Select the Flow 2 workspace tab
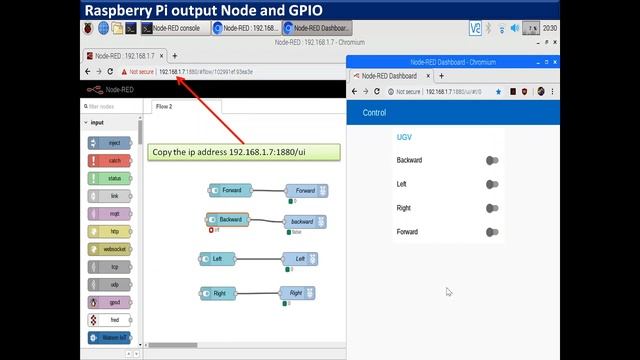The image size is (640, 360). coord(186,107)
